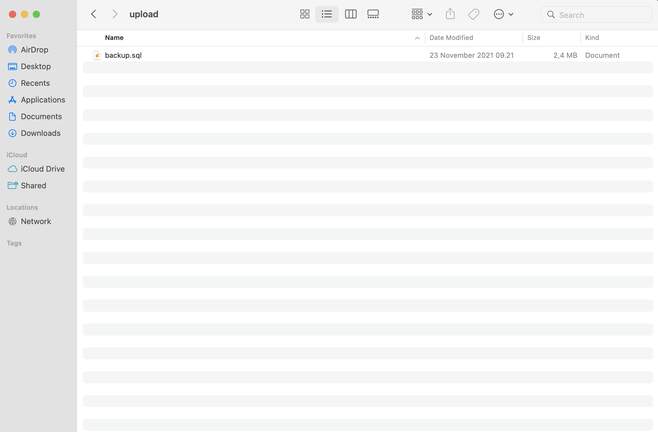
Task: Click the Search field
Action: pyautogui.click(x=597, y=15)
